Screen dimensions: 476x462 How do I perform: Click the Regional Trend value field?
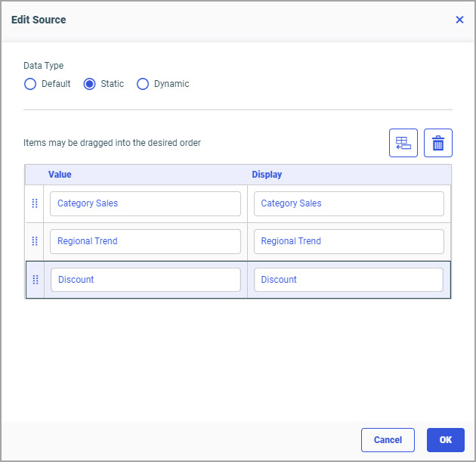(x=145, y=241)
